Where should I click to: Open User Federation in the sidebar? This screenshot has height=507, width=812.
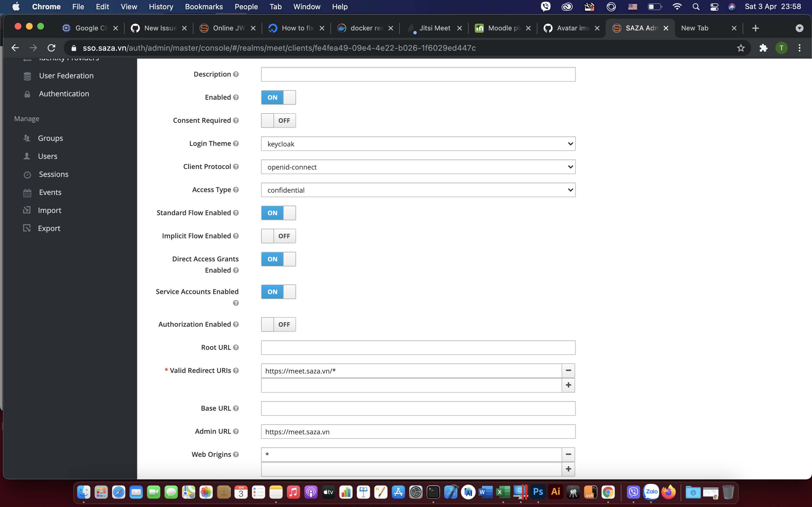tap(66, 76)
